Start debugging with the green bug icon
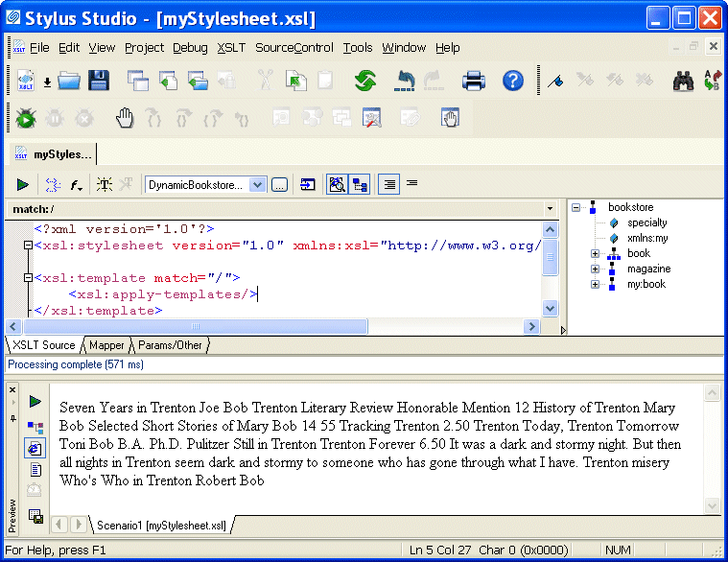 click(x=26, y=118)
